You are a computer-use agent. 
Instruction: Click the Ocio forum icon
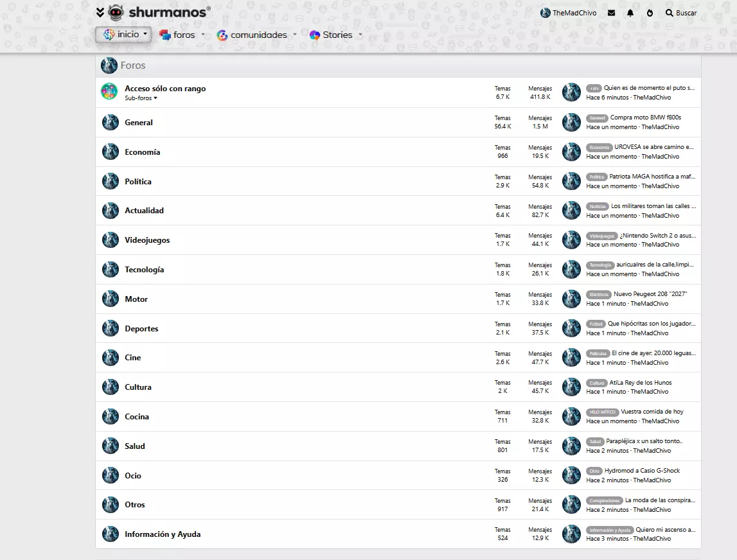(111, 475)
